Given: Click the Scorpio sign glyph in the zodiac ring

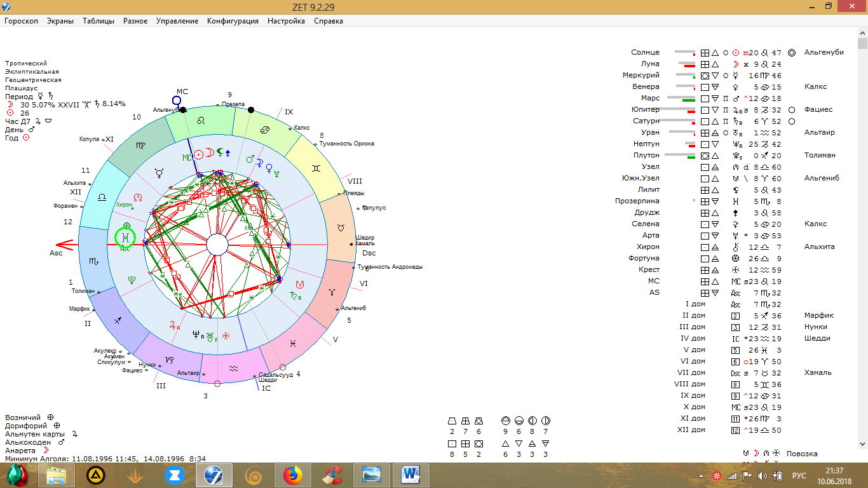Looking at the screenshot, I should coord(93,261).
